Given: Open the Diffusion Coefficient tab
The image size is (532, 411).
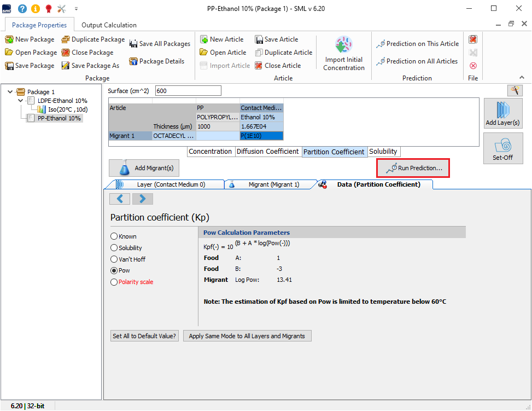Looking at the screenshot, I should [x=268, y=152].
